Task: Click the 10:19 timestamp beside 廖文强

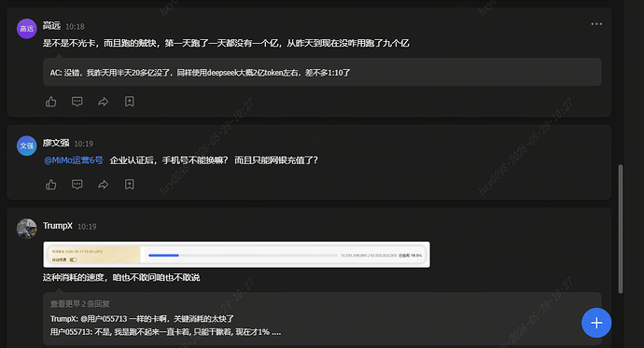Action: click(x=84, y=144)
